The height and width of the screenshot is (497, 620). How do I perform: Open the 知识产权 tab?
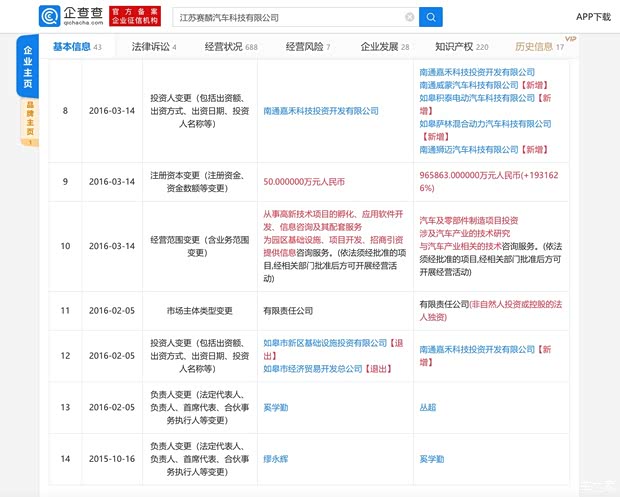(x=461, y=47)
